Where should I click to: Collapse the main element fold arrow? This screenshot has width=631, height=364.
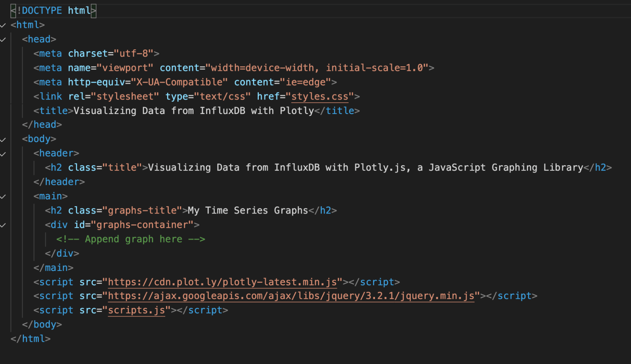coord(3,196)
